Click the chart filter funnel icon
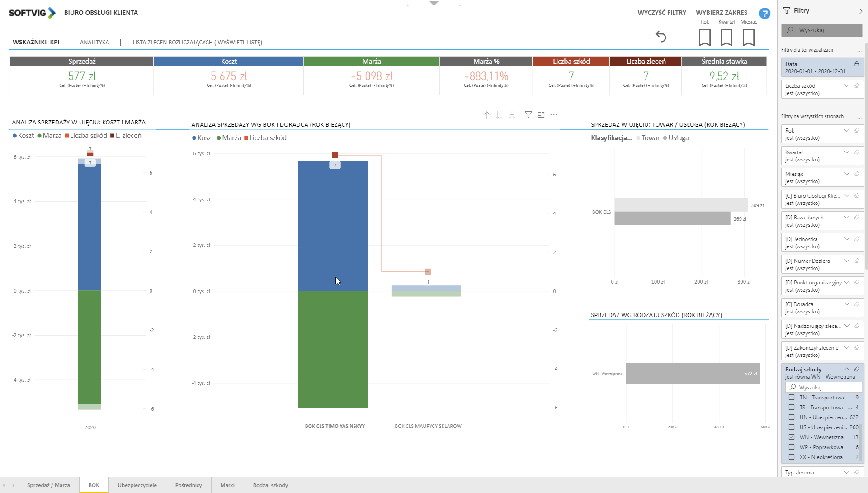 coord(528,115)
